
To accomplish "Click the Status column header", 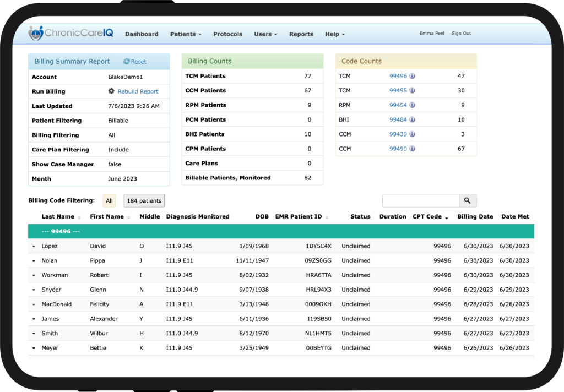I will 360,216.
